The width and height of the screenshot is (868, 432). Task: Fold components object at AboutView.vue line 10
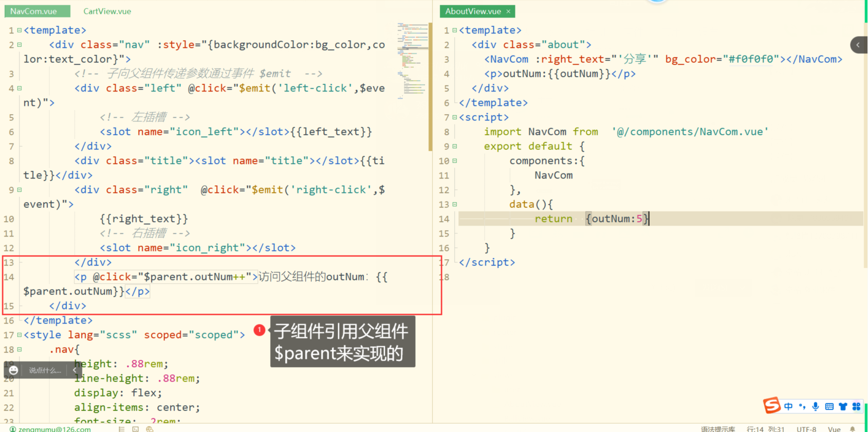click(455, 161)
